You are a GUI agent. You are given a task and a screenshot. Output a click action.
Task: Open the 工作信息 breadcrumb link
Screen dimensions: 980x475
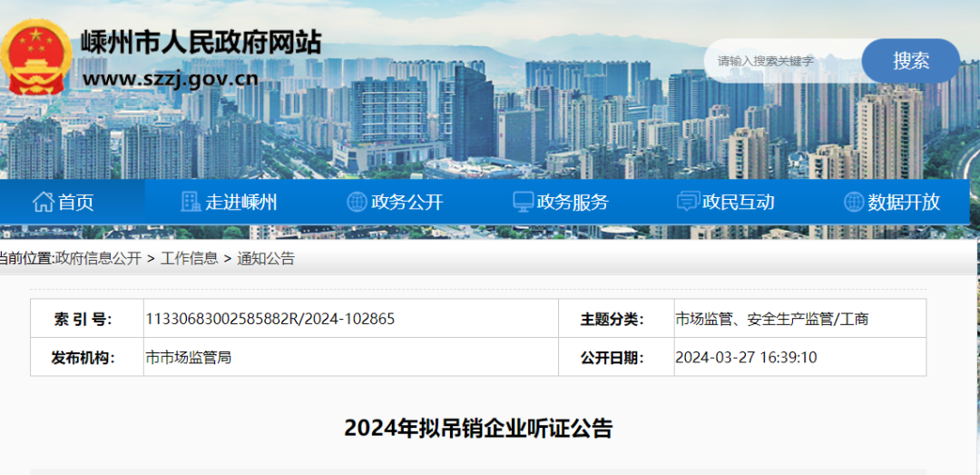tap(189, 259)
